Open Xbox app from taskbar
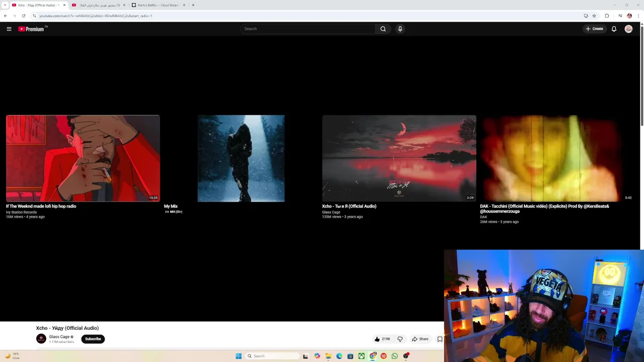The image size is (644, 362). tap(361, 356)
